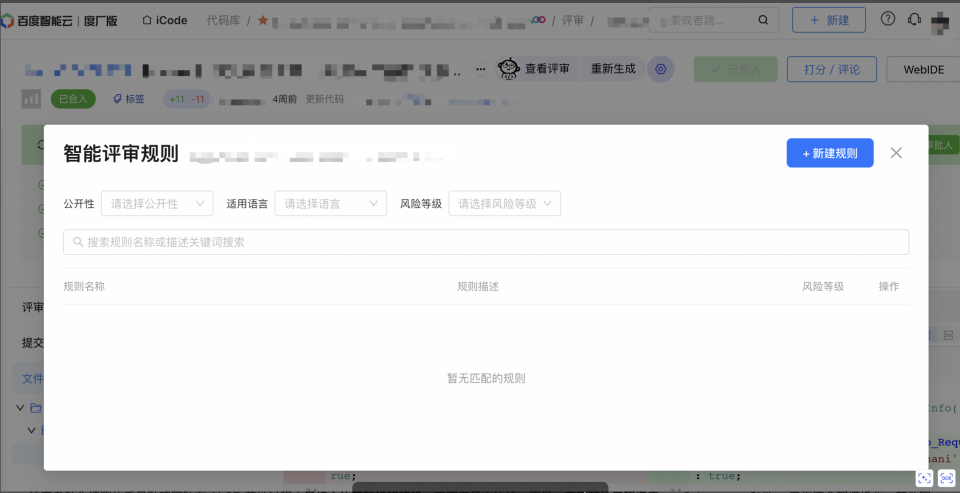Click the 操作 column header
This screenshot has height=493, width=960.
pyautogui.click(x=889, y=286)
